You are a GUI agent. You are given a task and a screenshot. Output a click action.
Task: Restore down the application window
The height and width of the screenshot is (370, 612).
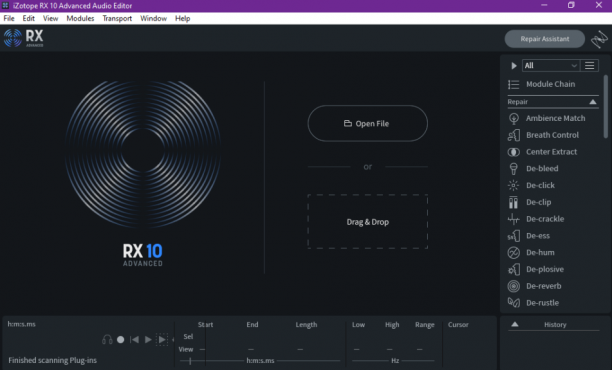571,5
